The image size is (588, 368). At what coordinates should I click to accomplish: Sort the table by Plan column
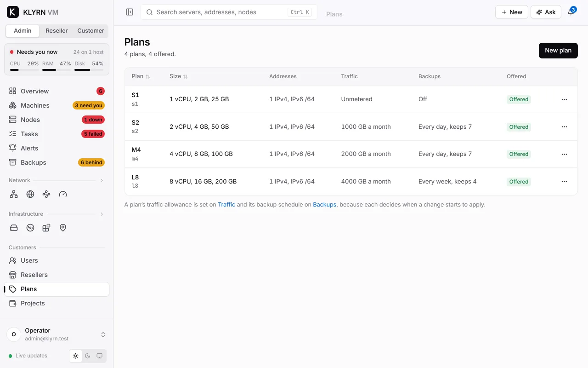pos(141,76)
